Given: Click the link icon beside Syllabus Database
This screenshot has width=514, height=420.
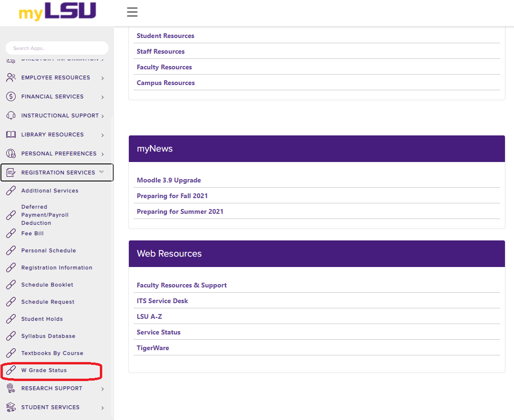Looking at the screenshot, I should click(11, 336).
